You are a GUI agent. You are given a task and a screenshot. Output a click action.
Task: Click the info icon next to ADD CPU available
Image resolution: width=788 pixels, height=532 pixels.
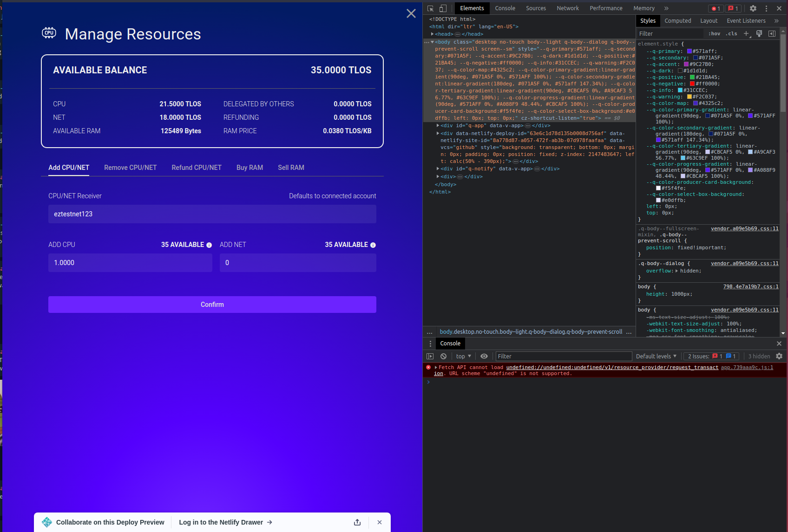(209, 245)
